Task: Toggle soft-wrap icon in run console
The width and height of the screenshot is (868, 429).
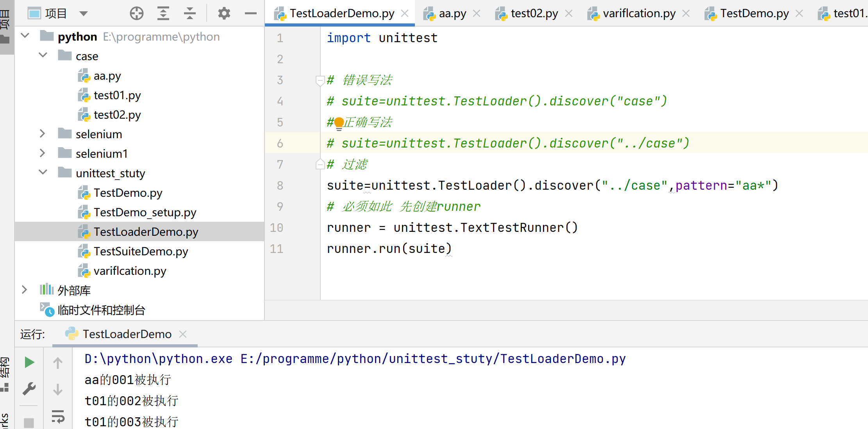Action: 58,416
